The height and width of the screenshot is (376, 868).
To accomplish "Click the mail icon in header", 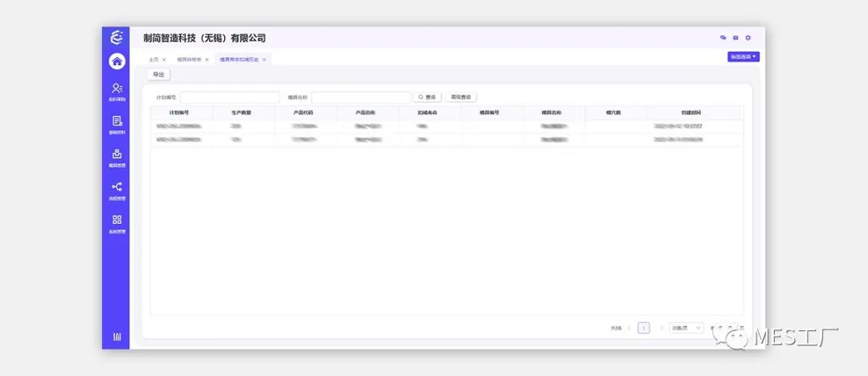I will point(735,38).
